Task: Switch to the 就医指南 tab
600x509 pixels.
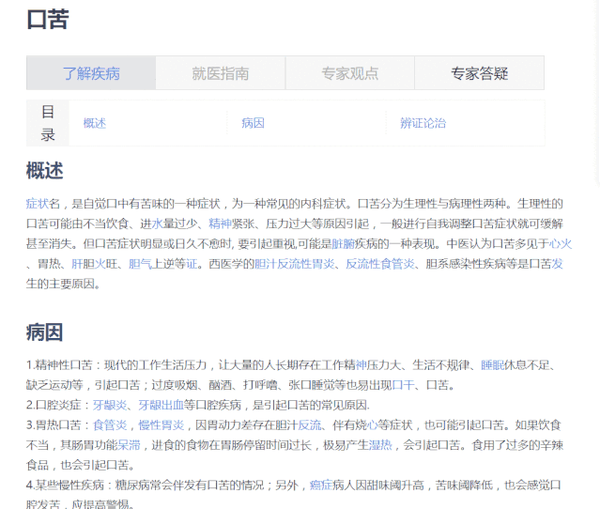Action: pos(220,73)
